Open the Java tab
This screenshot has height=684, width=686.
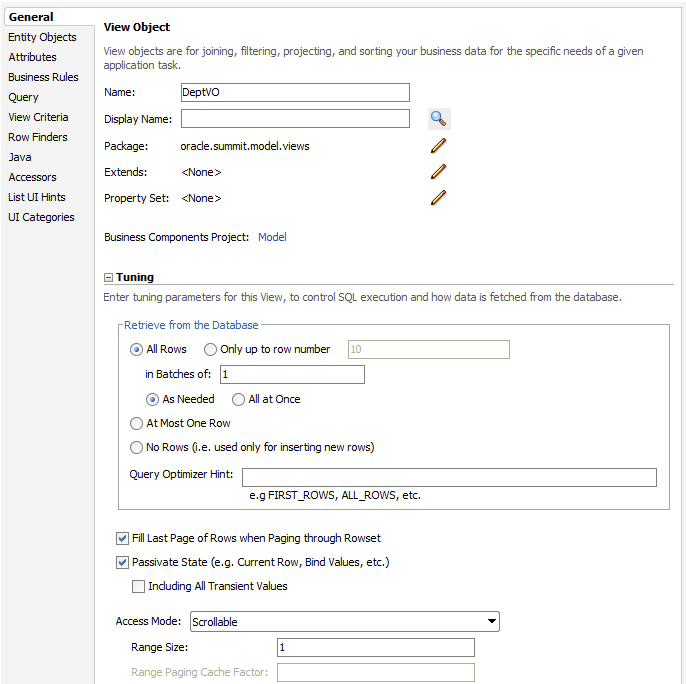click(20, 157)
